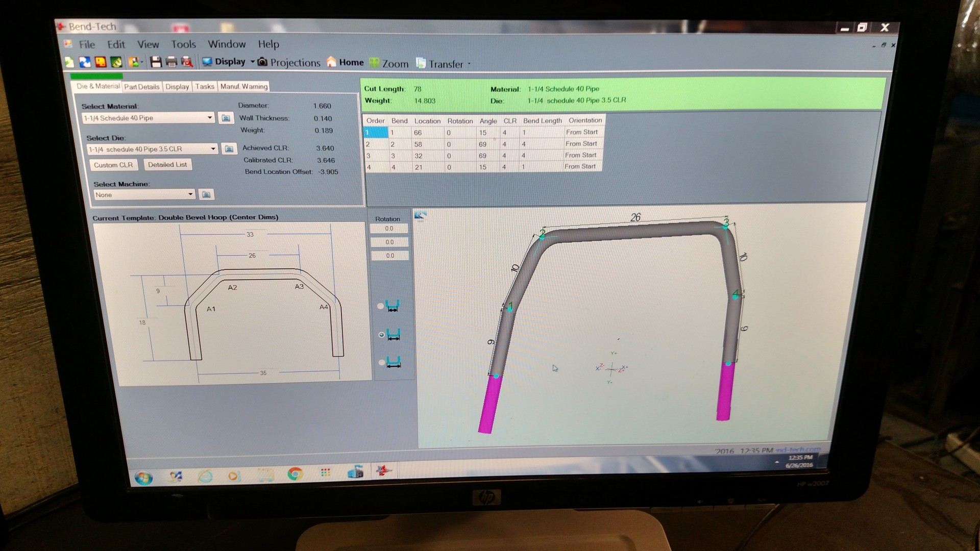Click the blue arrows toolbar icon
Screen dimensions: 980x551
[x=85, y=62]
